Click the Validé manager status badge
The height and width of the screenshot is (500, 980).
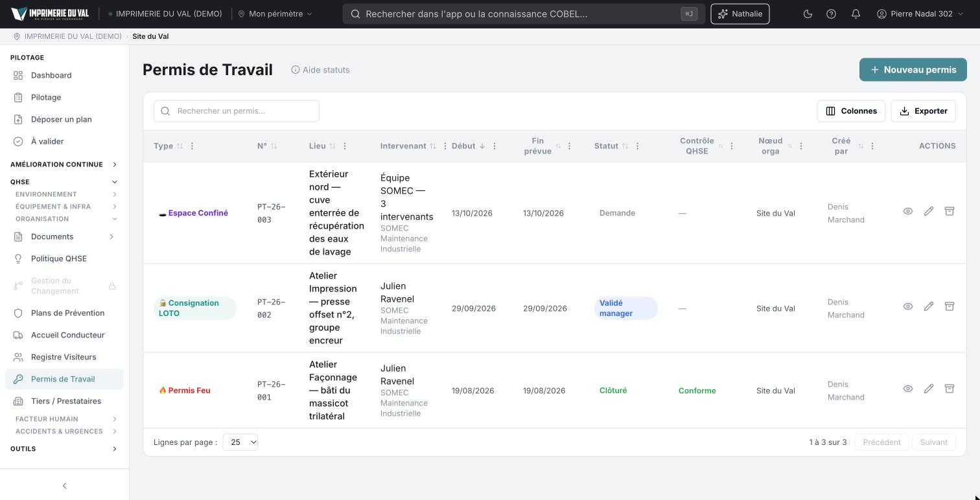pyautogui.click(x=625, y=308)
